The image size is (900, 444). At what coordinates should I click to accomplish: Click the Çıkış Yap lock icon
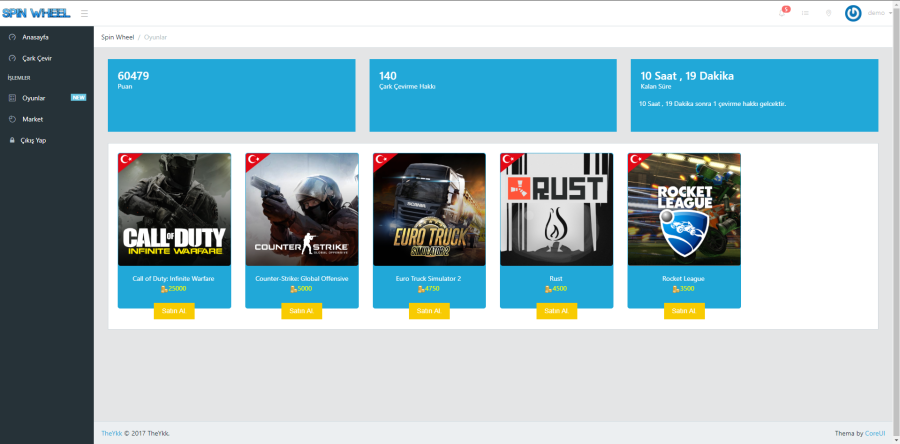point(12,140)
